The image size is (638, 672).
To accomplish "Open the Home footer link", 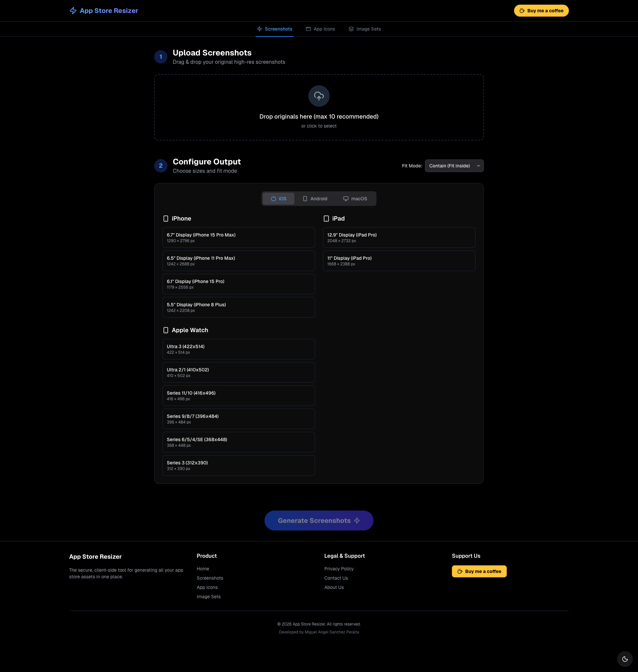I will tap(203, 568).
